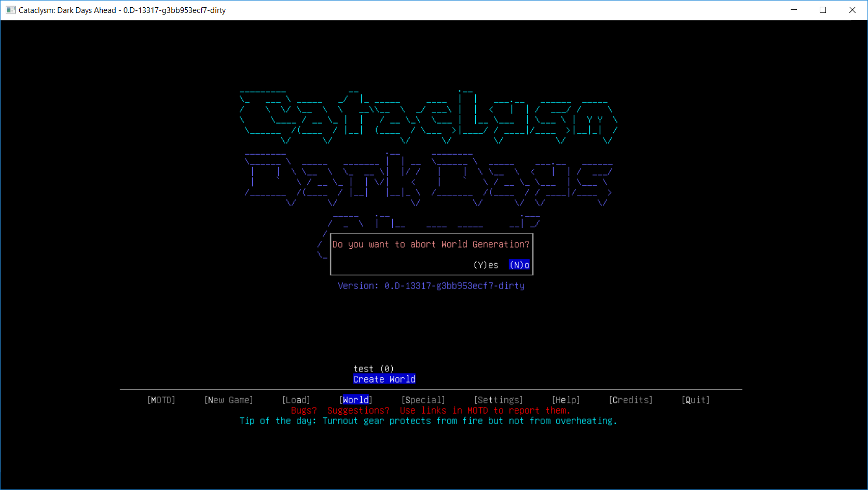This screenshot has height=490, width=868.
Task: Select the [Quit] menu item
Action: pyautogui.click(x=696, y=400)
